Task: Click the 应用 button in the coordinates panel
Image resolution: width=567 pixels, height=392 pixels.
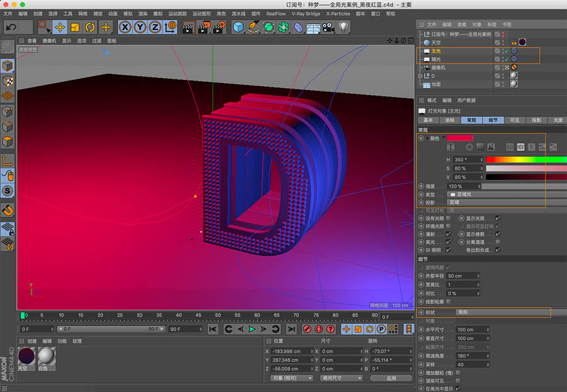Action: pyautogui.click(x=392, y=378)
